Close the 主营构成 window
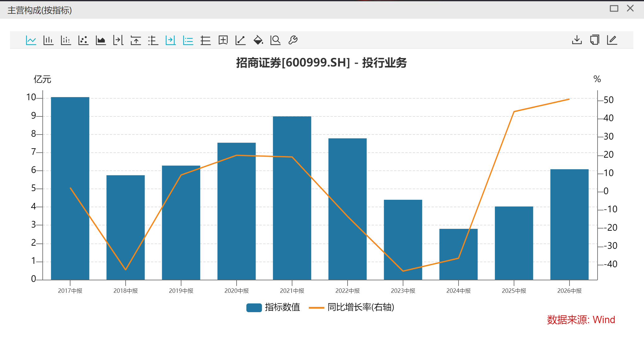The image size is (644, 344). [630, 8]
